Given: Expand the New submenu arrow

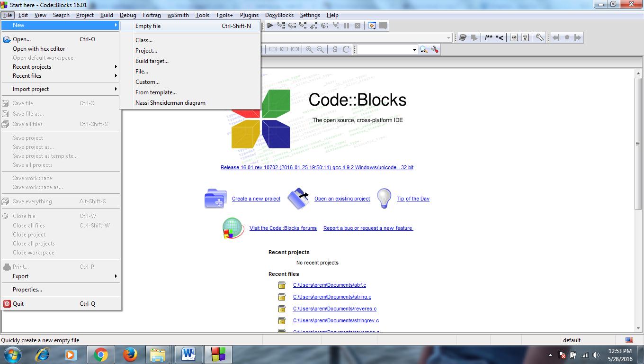Looking at the screenshot, I should (116, 25).
